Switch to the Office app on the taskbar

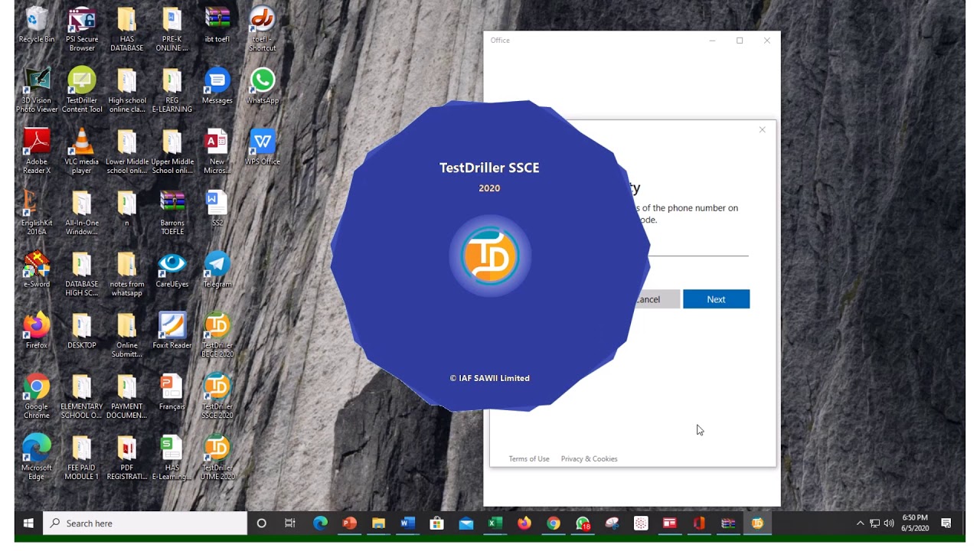point(699,523)
